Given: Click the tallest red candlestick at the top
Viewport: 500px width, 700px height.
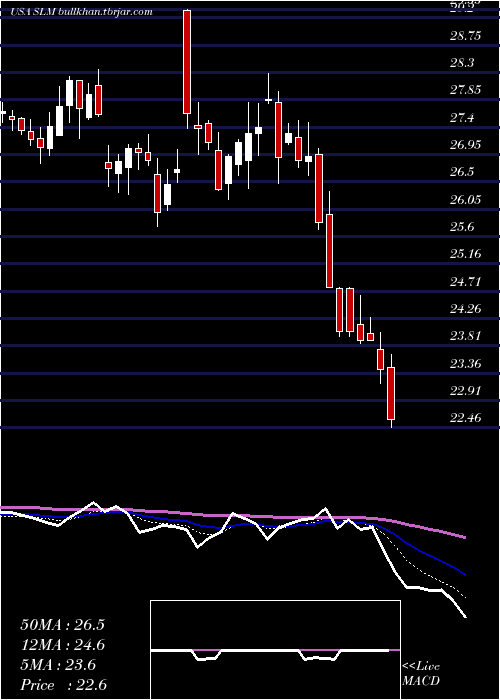Looking at the screenshot, I should coord(187,62).
